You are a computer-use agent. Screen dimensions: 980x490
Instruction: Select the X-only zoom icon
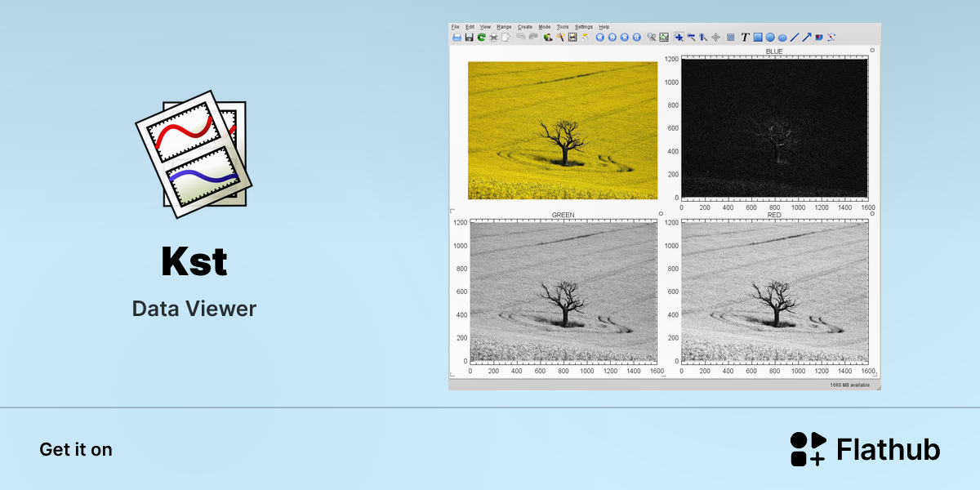click(x=691, y=38)
